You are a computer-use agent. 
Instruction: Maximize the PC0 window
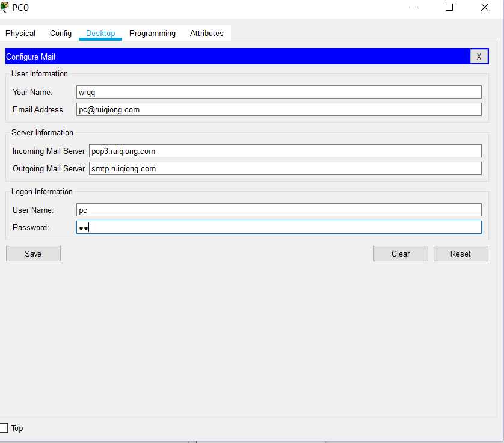click(449, 7)
